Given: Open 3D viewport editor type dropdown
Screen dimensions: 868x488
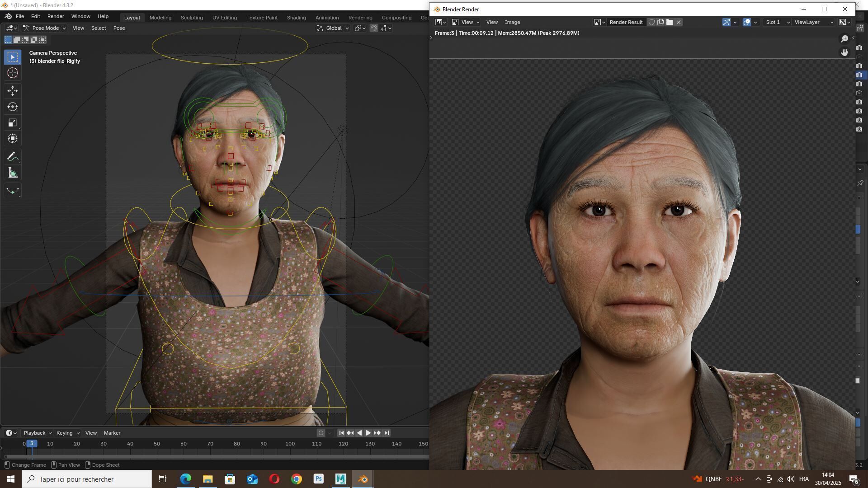Looking at the screenshot, I should point(11,28).
